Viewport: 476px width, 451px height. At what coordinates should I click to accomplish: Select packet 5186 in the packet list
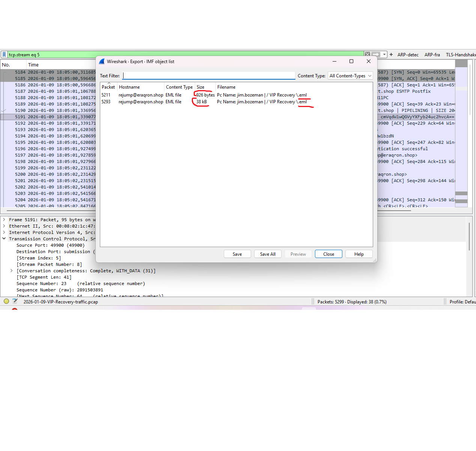click(x=48, y=85)
